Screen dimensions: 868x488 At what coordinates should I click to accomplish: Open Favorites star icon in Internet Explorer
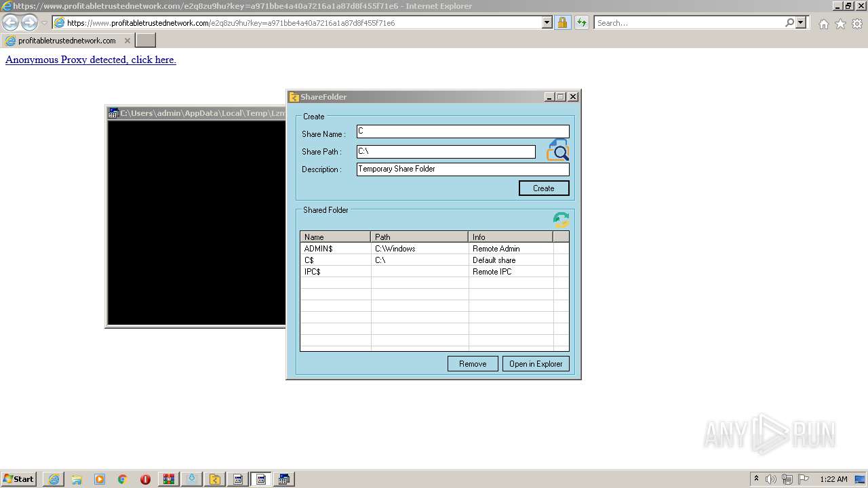click(x=840, y=24)
